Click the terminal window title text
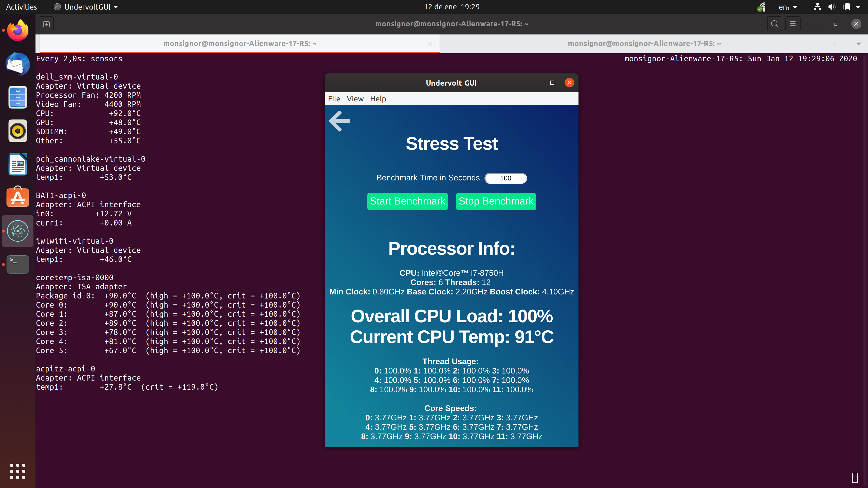This screenshot has height=488, width=868. point(451,24)
